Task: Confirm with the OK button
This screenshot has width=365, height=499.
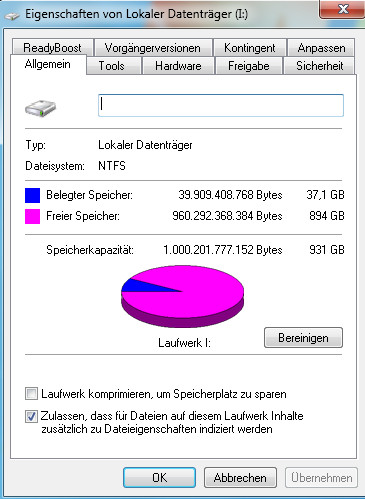Action: (x=159, y=478)
